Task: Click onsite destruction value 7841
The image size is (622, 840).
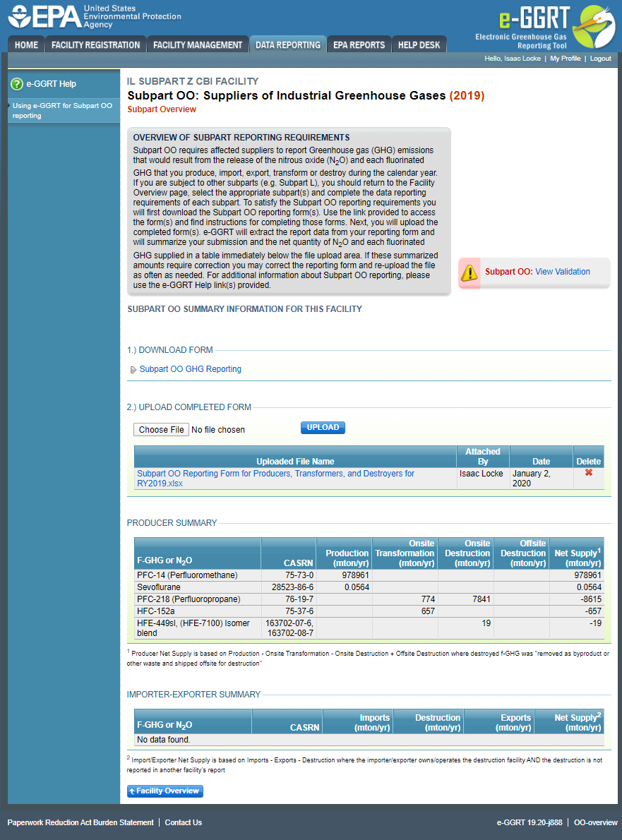Action: [x=482, y=599]
